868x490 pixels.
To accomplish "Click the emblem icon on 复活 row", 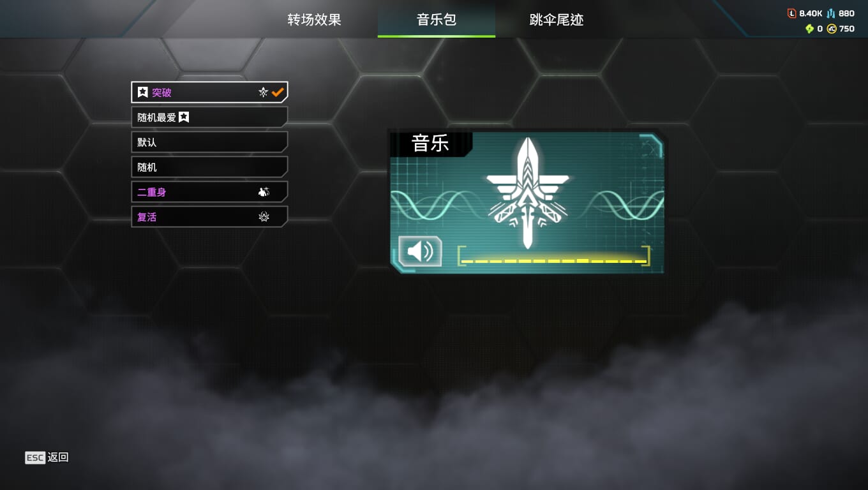I will [264, 217].
